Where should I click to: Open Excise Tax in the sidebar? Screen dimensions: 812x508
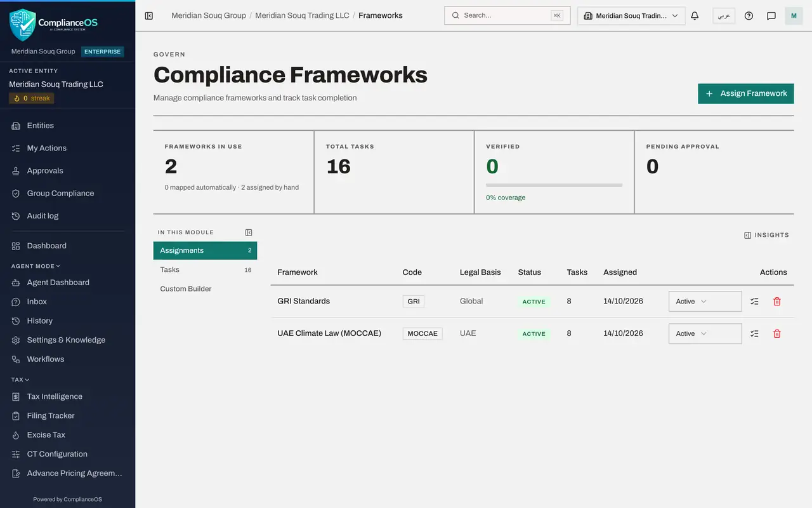point(67,435)
